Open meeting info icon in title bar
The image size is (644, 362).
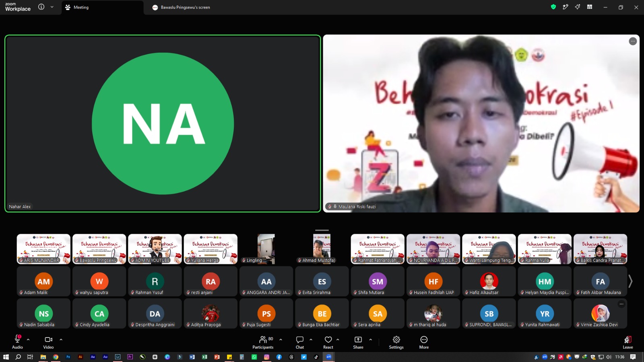click(x=41, y=7)
